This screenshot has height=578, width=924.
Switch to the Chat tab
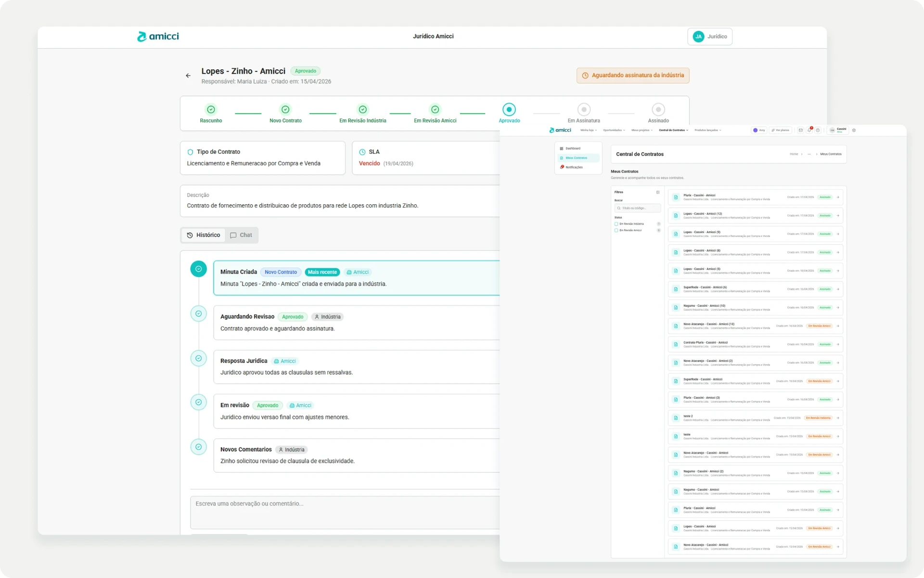tap(241, 235)
